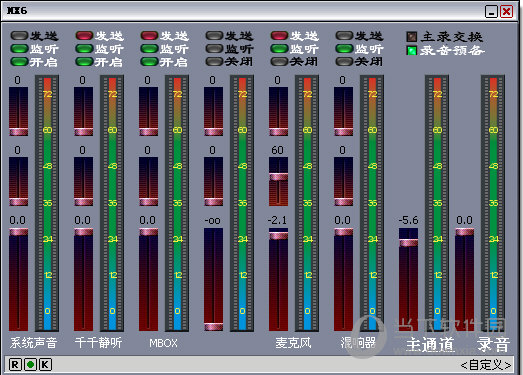523x375 pixels.
Task: Click the R button in the bottom bar
Action: coord(15,364)
